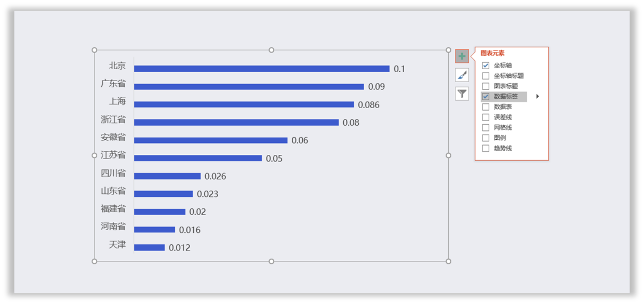Click the top-right chart resize handle
This screenshot has height=304, width=644.
click(449, 50)
